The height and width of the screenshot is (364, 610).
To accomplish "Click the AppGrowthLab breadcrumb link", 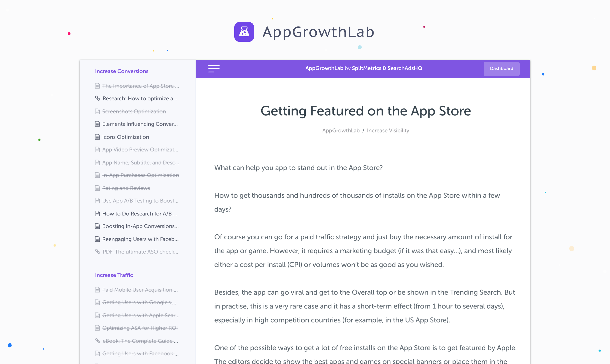I will pyautogui.click(x=340, y=130).
